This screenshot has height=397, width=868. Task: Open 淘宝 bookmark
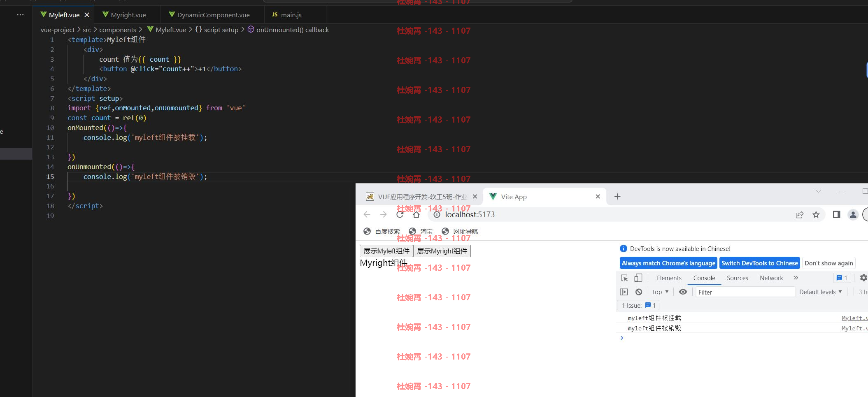[421, 231]
